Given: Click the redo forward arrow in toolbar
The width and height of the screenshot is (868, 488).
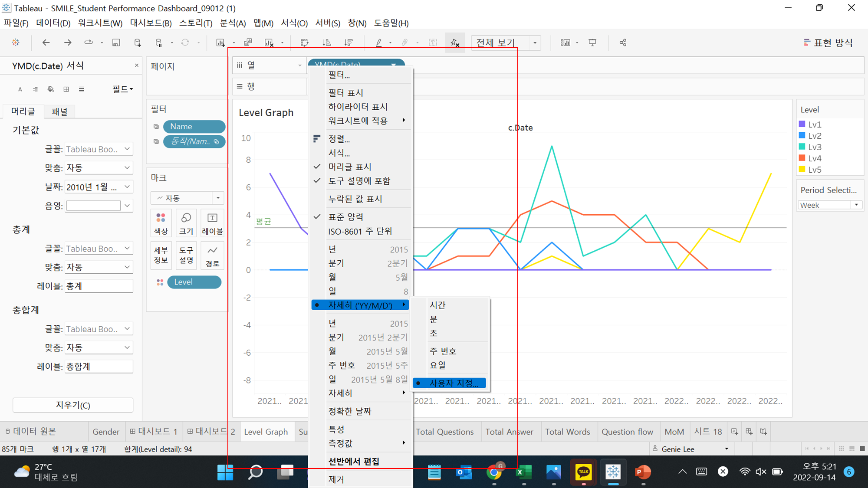Looking at the screenshot, I should click(x=67, y=43).
